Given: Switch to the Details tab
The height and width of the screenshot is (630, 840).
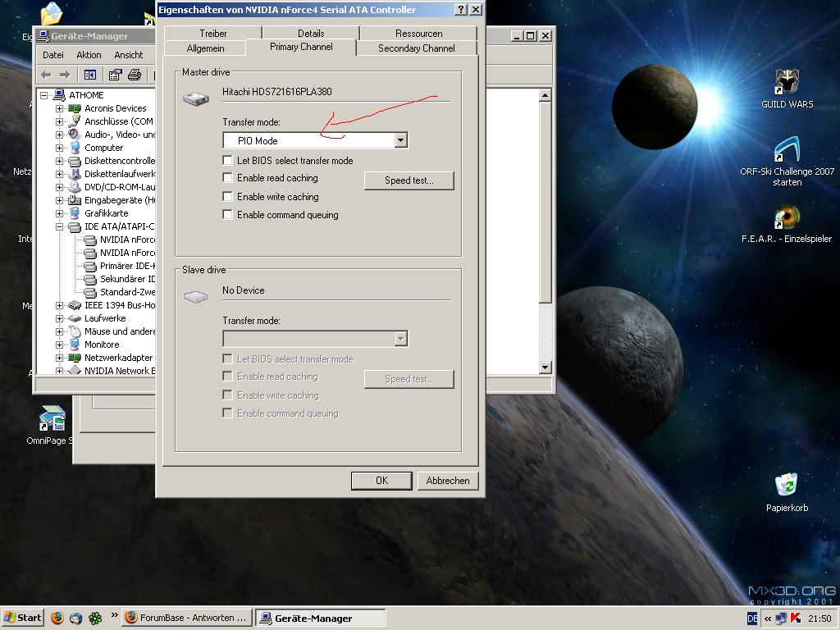Looking at the screenshot, I should click(x=311, y=33).
